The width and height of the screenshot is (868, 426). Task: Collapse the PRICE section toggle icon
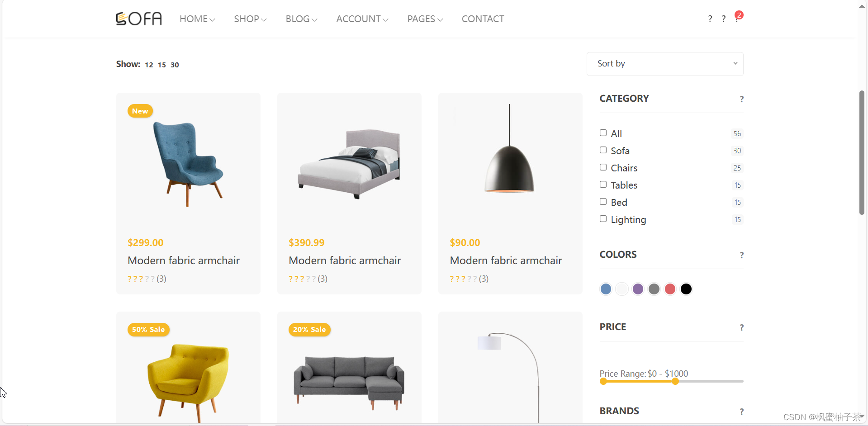point(741,327)
